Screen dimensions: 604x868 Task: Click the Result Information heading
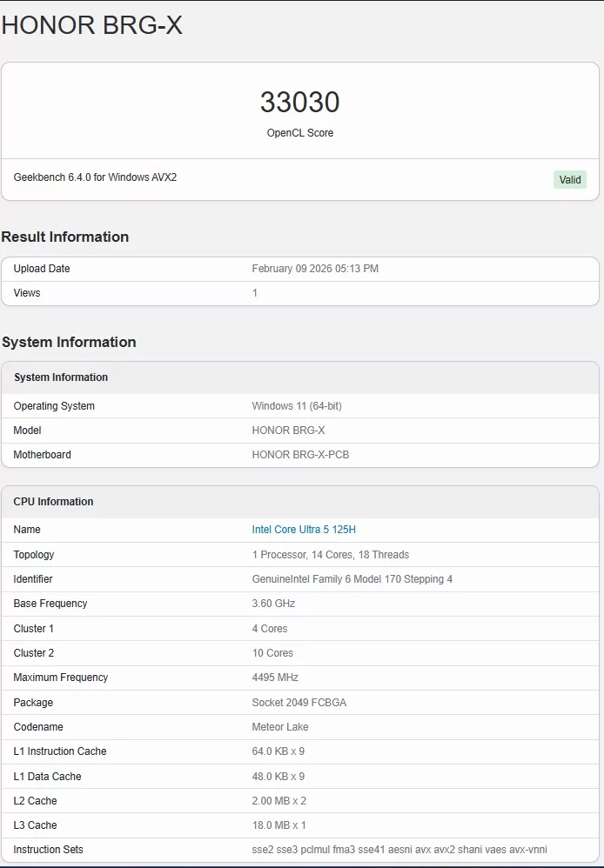[65, 237]
